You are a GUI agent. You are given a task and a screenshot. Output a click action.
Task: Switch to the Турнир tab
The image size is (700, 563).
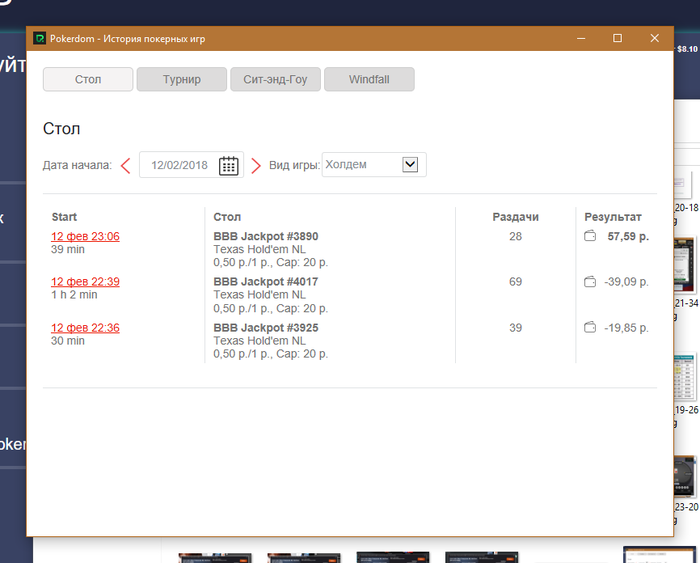coord(182,79)
